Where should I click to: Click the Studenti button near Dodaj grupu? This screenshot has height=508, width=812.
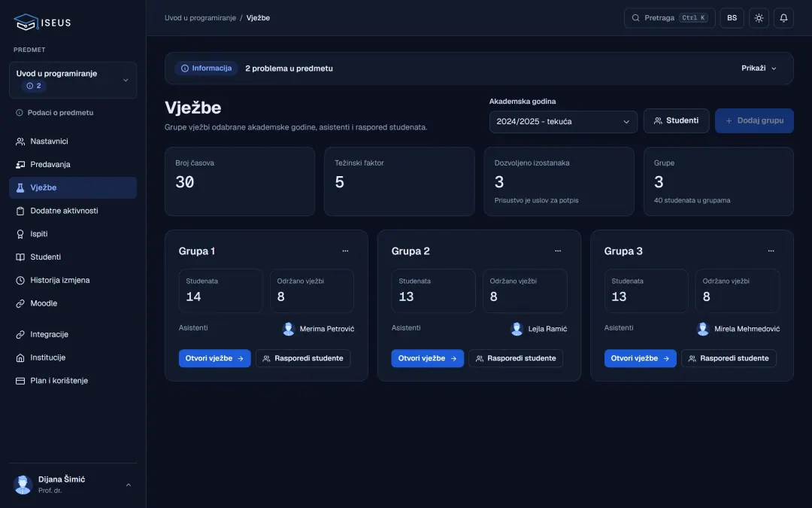coord(676,120)
